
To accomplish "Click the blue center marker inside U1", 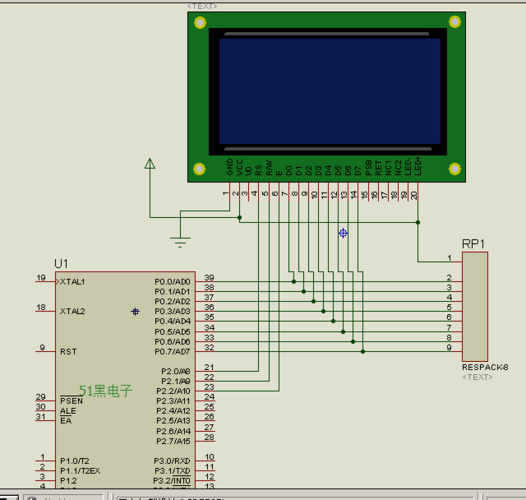I will tap(135, 311).
